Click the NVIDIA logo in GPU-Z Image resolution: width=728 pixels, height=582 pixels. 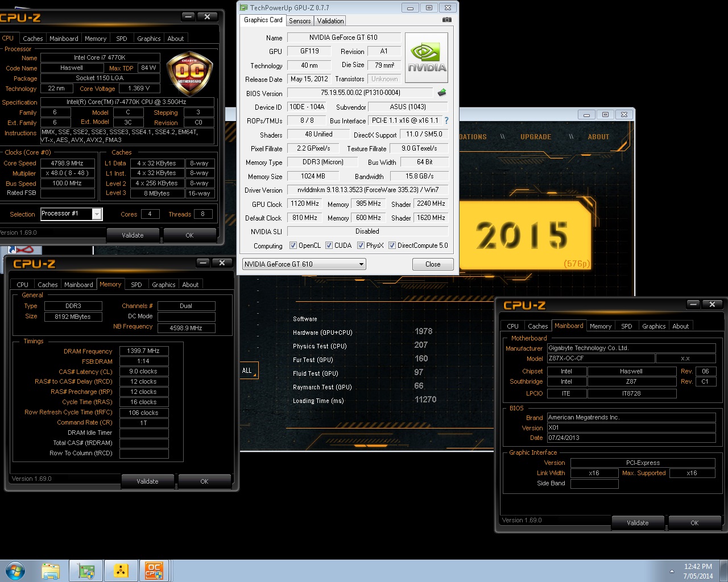click(427, 57)
